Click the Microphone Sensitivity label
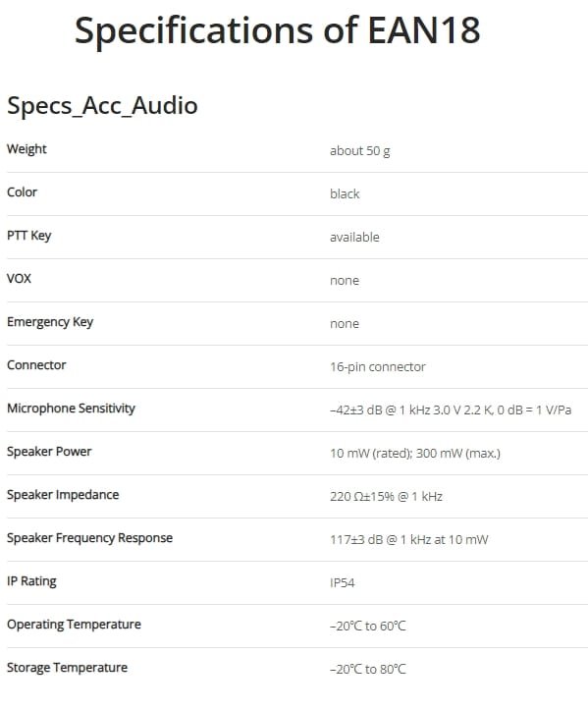Screen dimensions: 588x710 coord(71,408)
